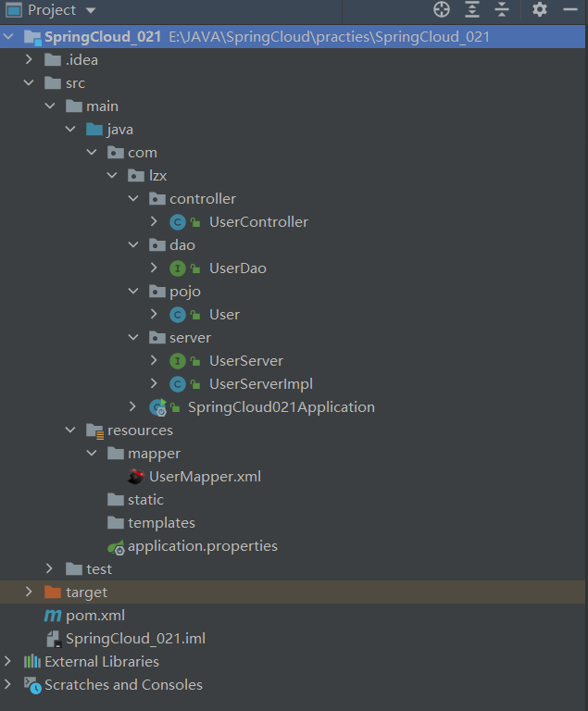The height and width of the screenshot is (711, 588).
Task: Collapse the pojo package arrow
Action: pos(133,291)
